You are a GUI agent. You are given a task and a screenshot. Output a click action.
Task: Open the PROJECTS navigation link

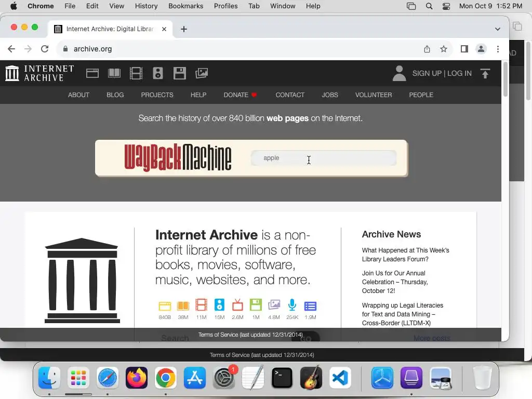(157, 95)
